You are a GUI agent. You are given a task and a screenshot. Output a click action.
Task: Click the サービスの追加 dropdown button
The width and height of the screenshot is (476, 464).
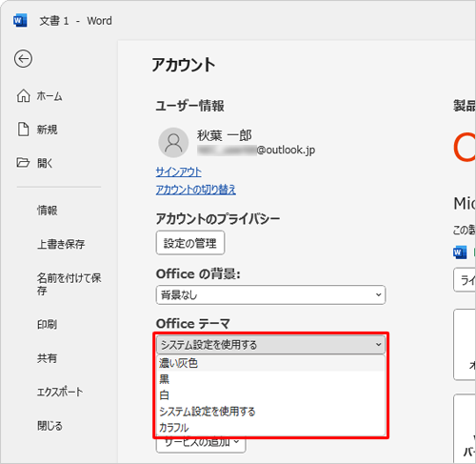click(201, 445)
